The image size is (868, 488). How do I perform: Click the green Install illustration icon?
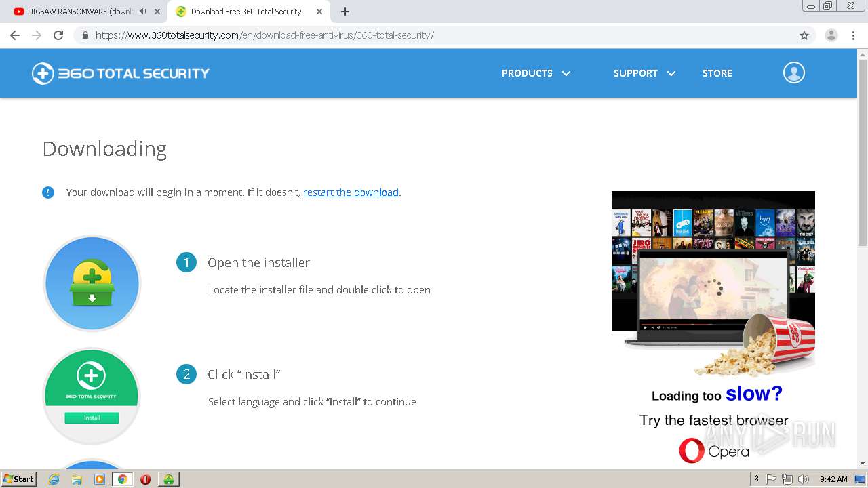92,396
